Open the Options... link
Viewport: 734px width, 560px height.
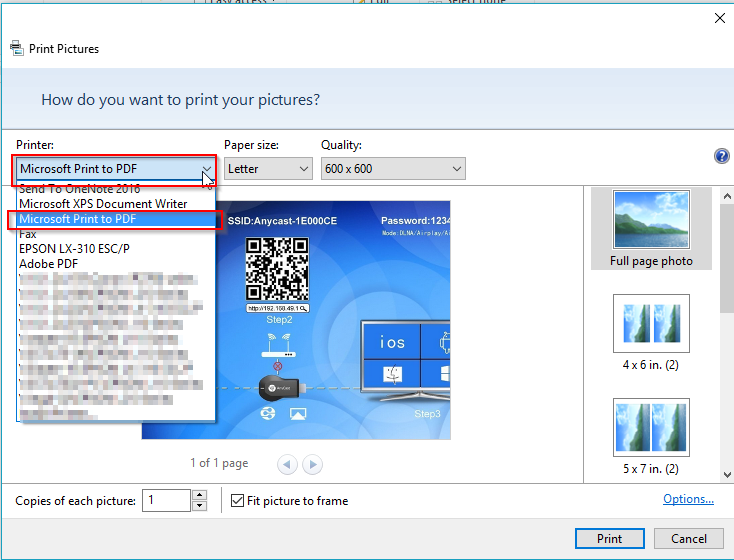688,499
